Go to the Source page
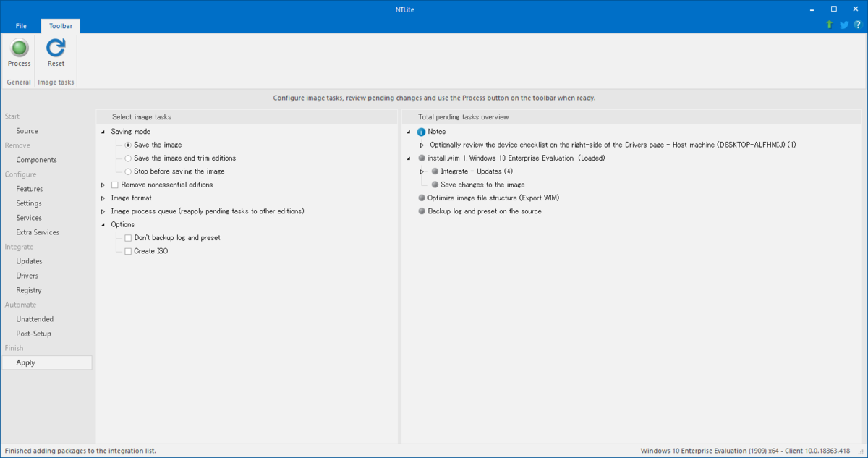Screen dimensions: 868x458 [x=27, y=131]
